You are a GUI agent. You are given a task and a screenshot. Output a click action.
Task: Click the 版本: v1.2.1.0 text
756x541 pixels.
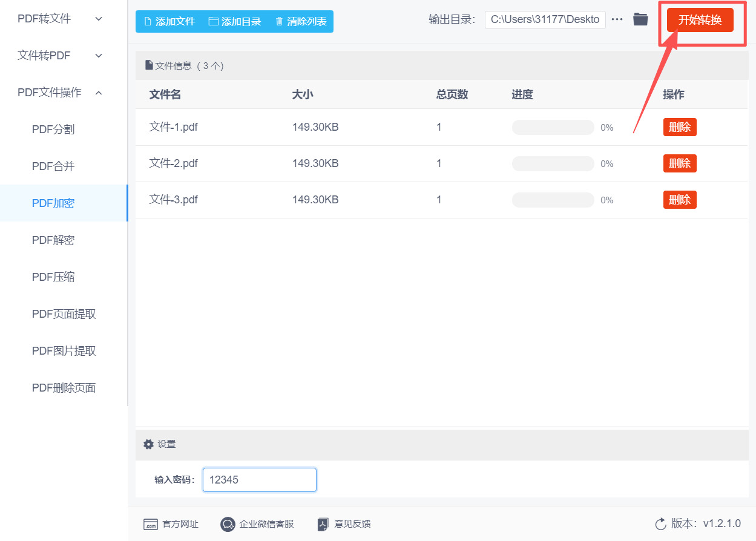(x=706, y=524)
